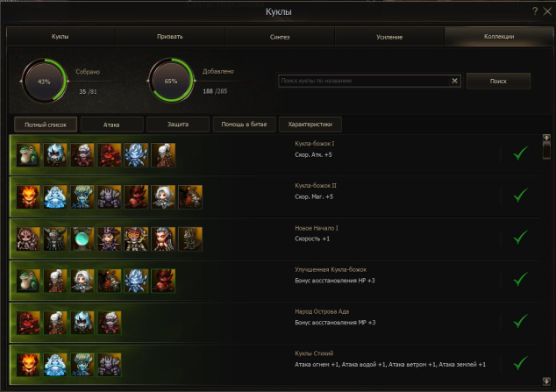Image resolution: width=556 pixels, height=392 pixels.
Task: Open the help question mark icon
Action: 535,11
